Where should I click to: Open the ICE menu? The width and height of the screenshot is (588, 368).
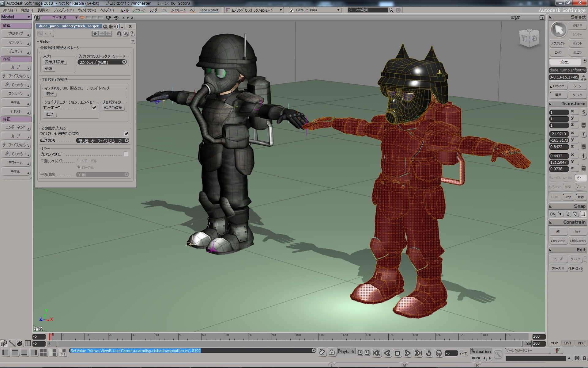click(x=164, y=10)
